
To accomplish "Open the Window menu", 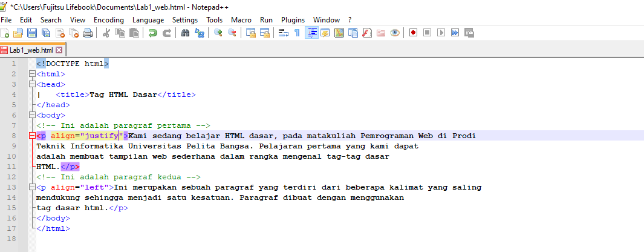I will (327, 20).
